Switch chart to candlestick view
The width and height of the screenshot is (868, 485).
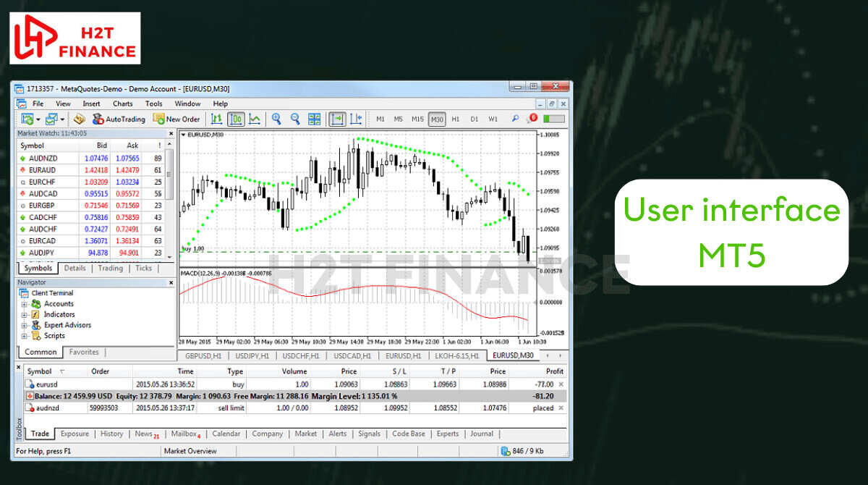click(x=236, y=119)
